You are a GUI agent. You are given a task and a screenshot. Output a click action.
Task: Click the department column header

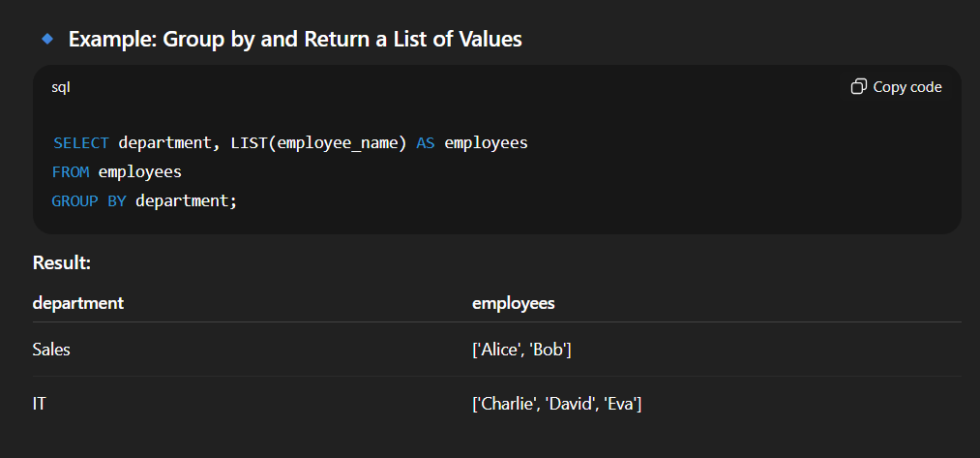(78, 303)
